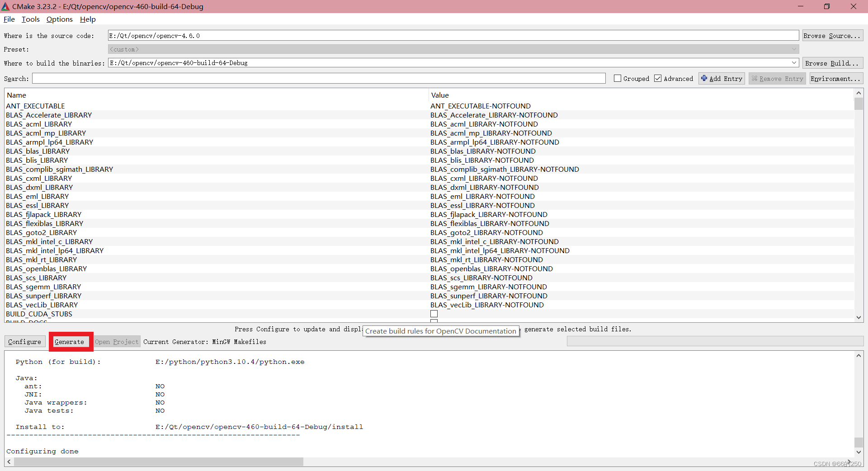Click Browse Source button

(833, 36)
